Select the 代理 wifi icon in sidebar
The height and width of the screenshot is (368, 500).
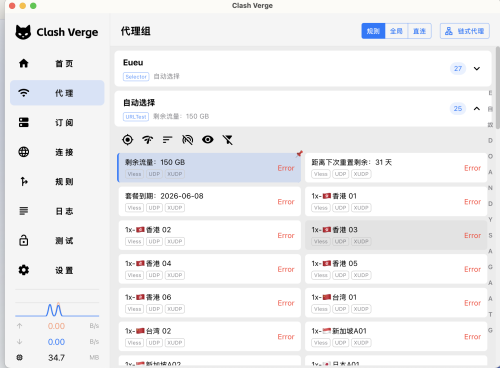click(24, 93)
